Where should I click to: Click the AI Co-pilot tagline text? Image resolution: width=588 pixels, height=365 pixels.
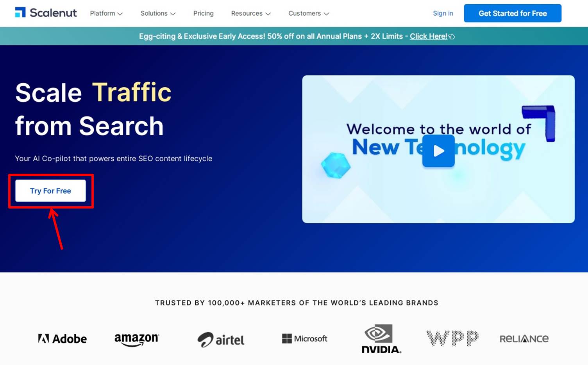click(x=114, y=158)
